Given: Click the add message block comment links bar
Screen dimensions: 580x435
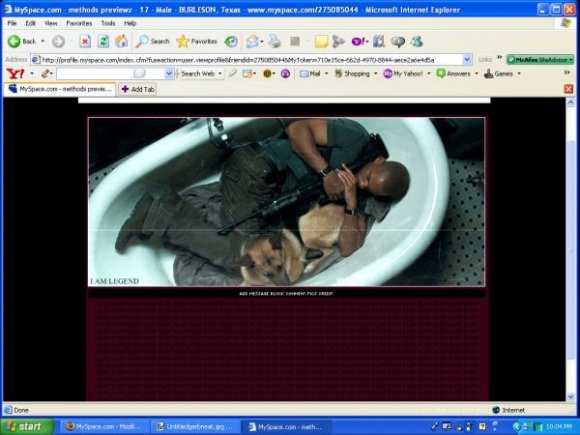Looking at the screenshot, I should point(286,294).
